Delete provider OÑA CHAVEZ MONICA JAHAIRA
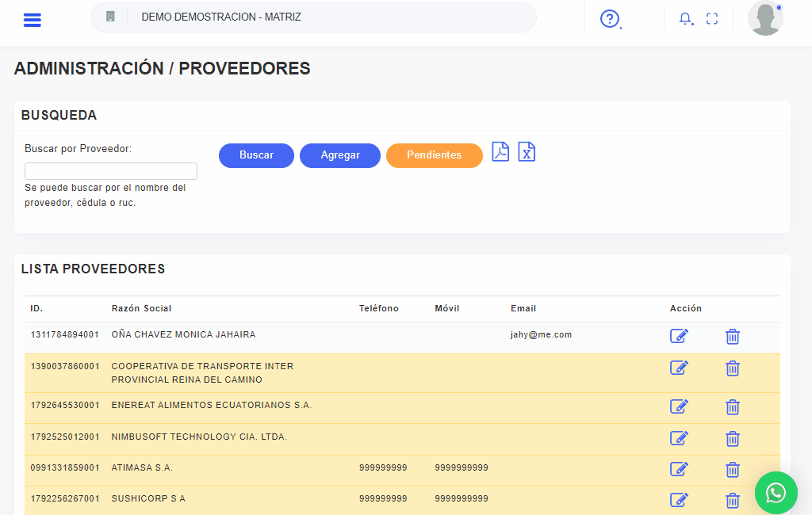Image resolution: width=812 pixels, height=515 pixels. [x=733, y=337]
